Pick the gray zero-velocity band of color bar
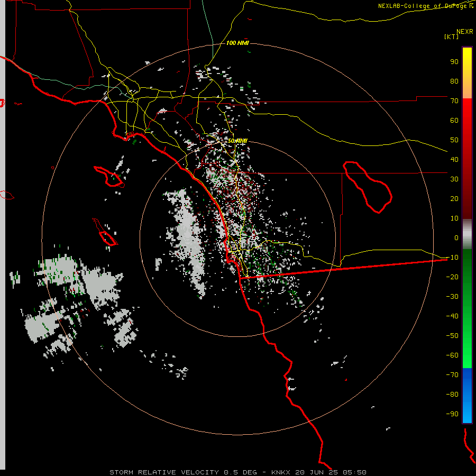The image size is (476, 476). coord(467,234)
